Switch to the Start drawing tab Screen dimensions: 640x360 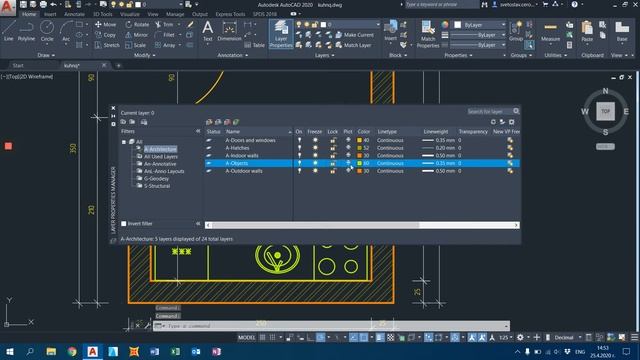[x=18, y=65]
